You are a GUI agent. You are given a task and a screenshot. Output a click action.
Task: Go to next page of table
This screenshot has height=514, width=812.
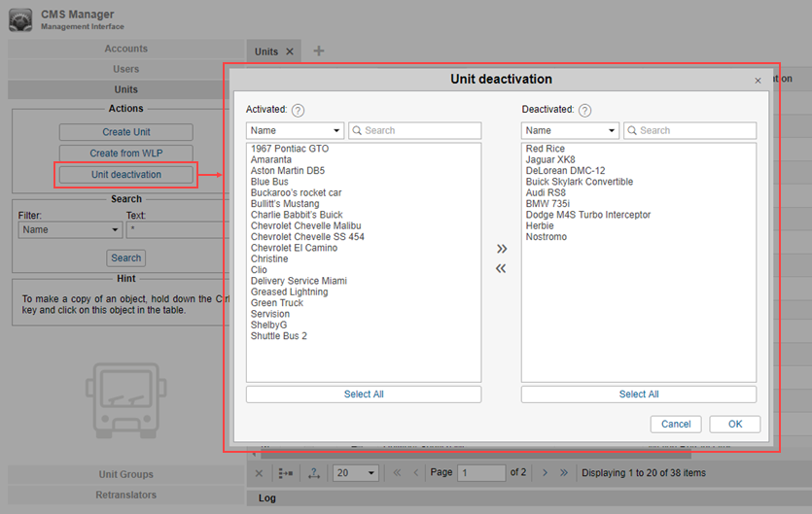[545, 472]
